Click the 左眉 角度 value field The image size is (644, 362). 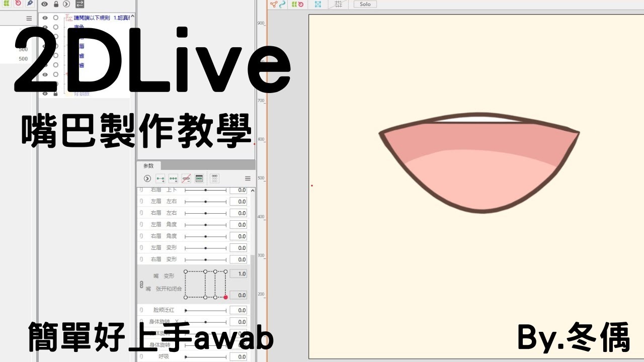[x=238, y=225]
